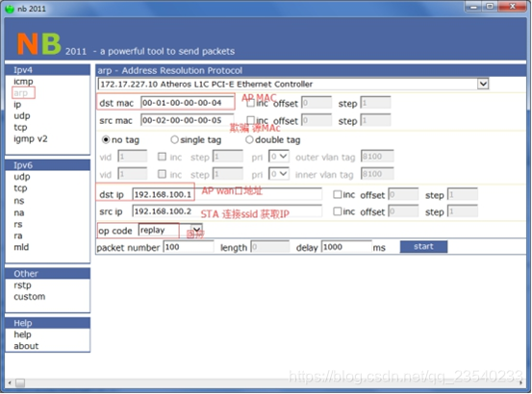The image size is (532, 394).
Task: Expand the network adapter dropdown
Action: pyautogui.click(x=483, y=84)
